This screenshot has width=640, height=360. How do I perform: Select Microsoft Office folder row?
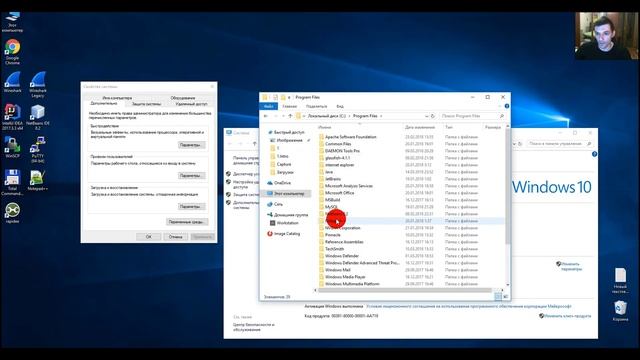coord(410,193)
